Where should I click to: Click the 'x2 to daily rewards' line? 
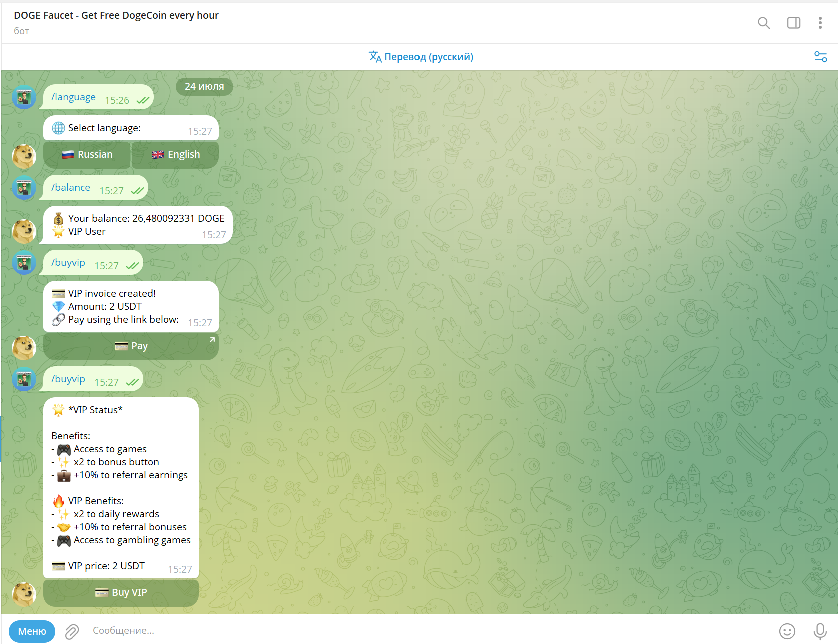point(116,514)
